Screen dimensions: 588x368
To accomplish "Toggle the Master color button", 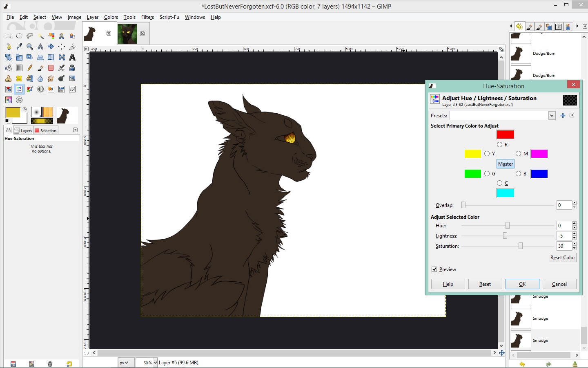I will [x=506, y=164].
